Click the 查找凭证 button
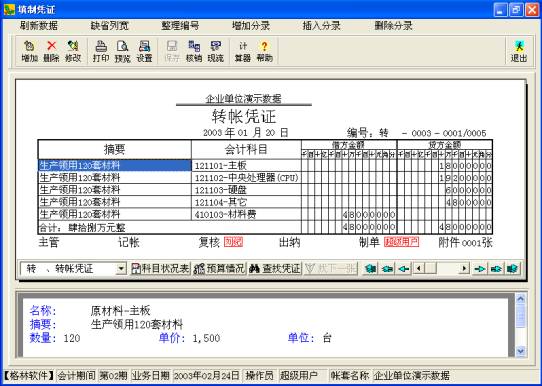The image size is (542, 386). pos(275,269)
